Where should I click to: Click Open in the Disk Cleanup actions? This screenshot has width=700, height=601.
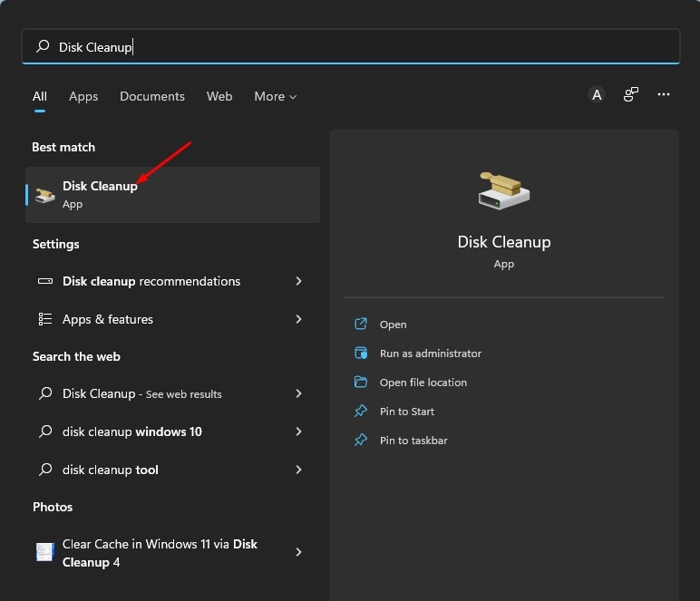(393, 325)
